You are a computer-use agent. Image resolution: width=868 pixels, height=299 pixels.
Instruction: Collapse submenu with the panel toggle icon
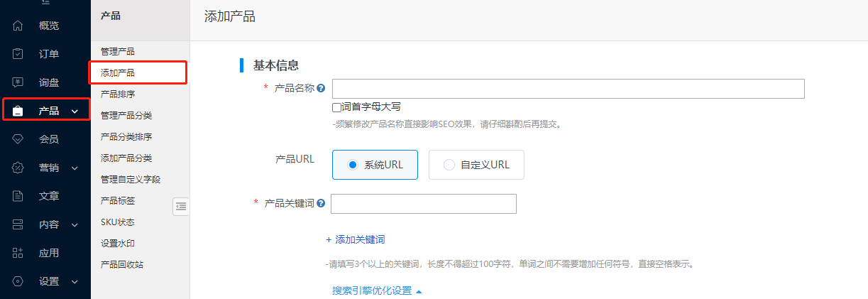(x=181, y=206)
